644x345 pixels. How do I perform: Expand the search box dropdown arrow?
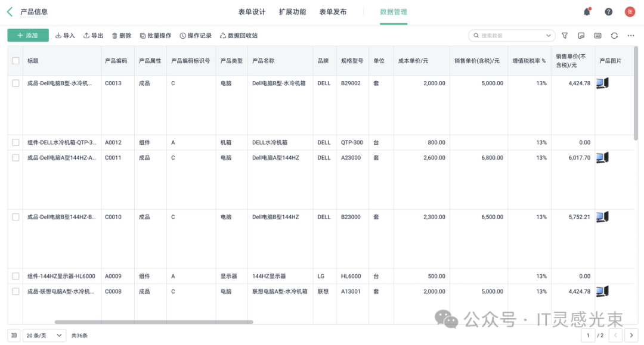click(549, 36)
